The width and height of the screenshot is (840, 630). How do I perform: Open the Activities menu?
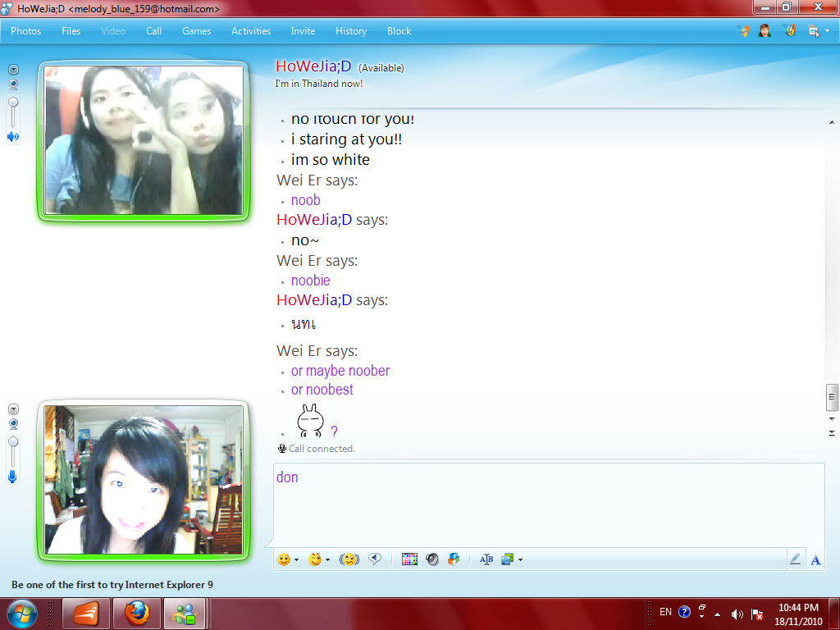point(251,31)
